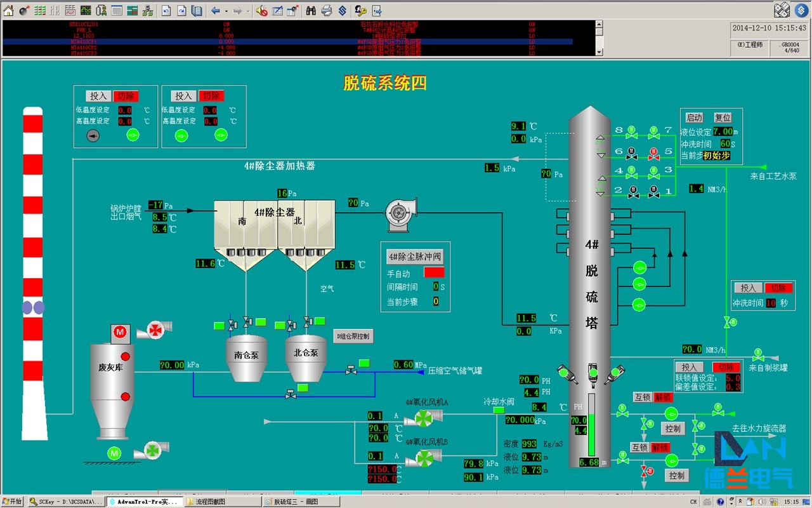Click the 启动 start button
This screenshot has width=812, height=508.
(x=693, y=117)
